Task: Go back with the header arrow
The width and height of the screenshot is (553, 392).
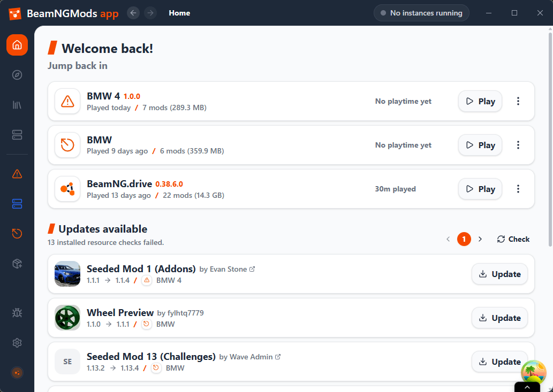Action: tap(133, 13)
